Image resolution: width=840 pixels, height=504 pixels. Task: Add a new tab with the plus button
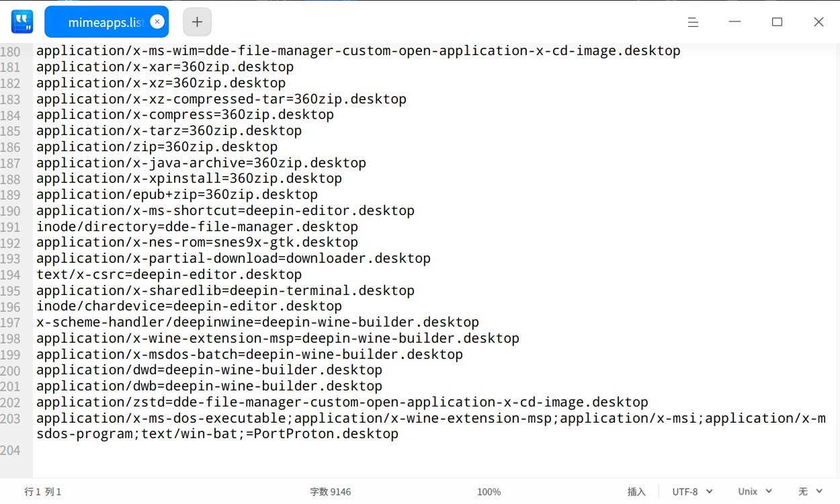(x=197, y=22)
